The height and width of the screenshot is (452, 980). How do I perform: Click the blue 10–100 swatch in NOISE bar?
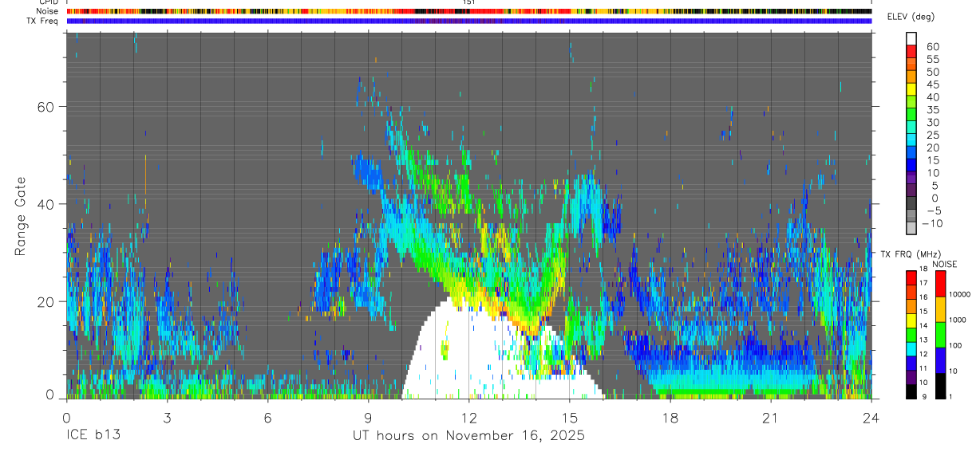(x=940, y=360)
